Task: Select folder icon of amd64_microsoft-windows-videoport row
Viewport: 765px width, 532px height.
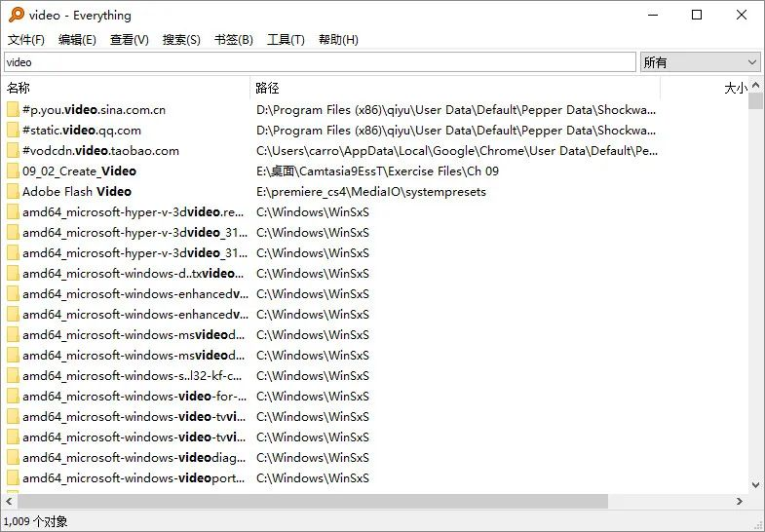Action: 13,478
